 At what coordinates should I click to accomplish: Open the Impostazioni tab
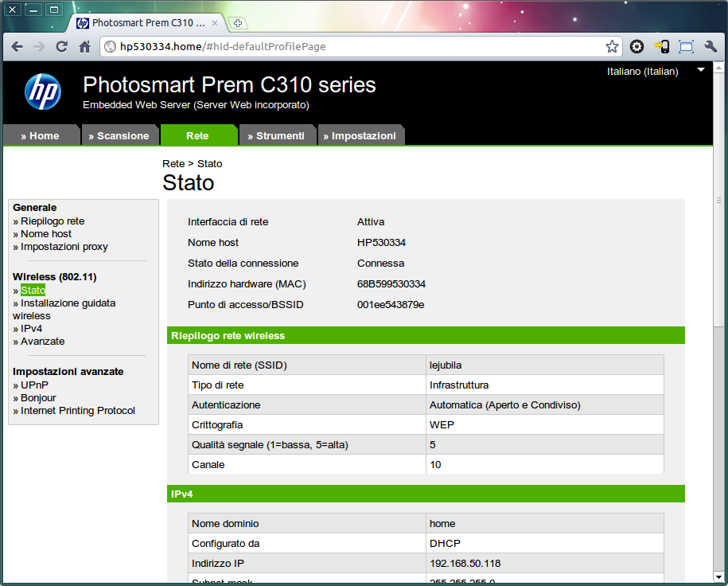click(360, 135)
